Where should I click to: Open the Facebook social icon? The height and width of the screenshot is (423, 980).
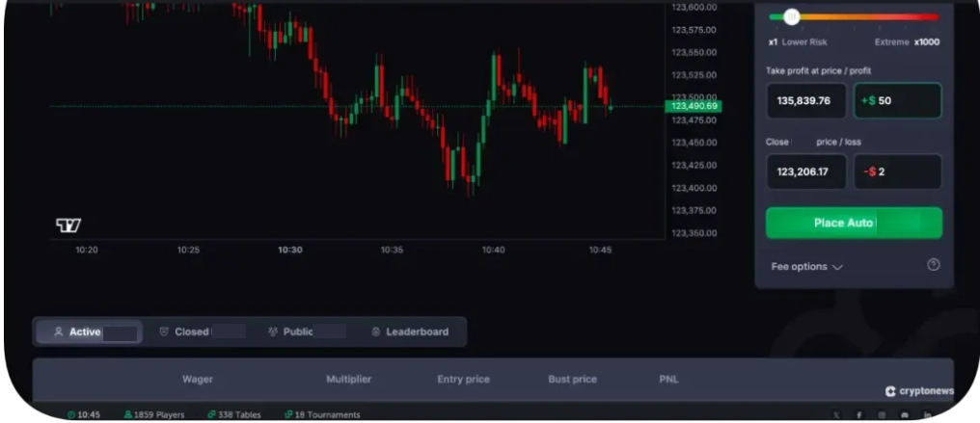858,415
